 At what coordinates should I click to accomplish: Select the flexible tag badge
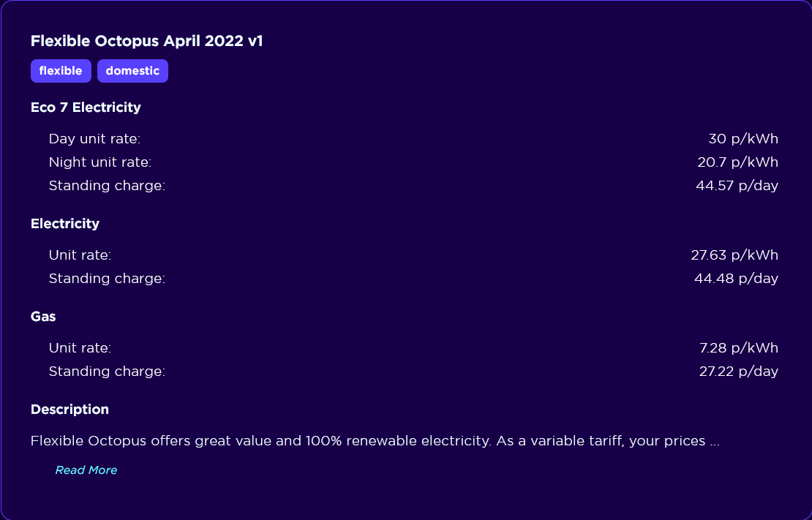coord(61,71)
